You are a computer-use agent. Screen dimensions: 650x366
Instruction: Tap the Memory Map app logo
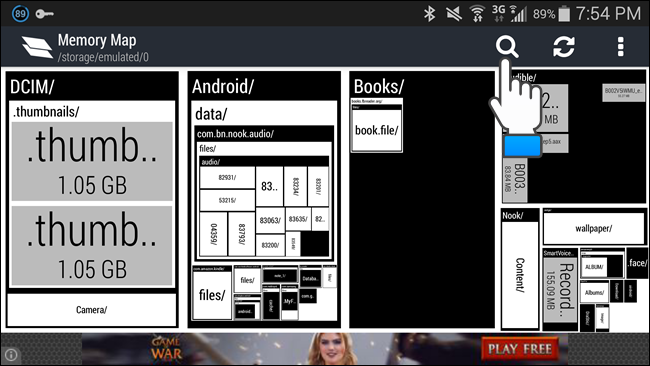pyautogui.click(x=37, y=47)
